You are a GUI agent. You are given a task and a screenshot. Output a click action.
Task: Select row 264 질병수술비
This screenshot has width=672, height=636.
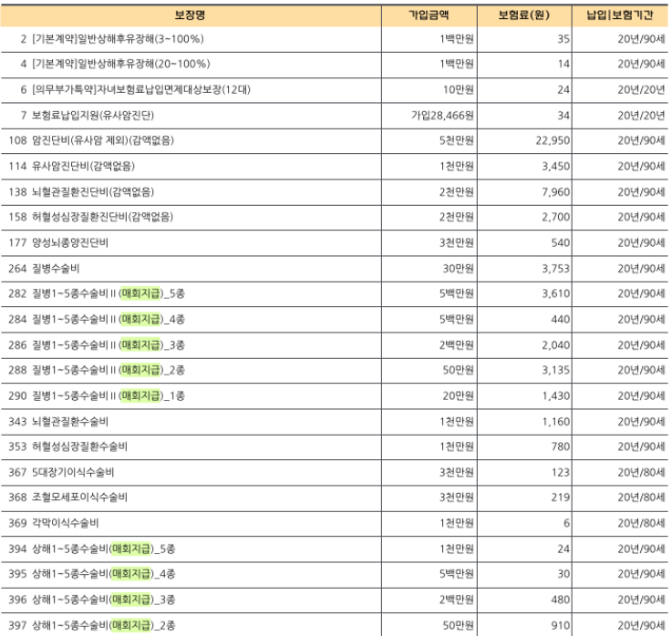(x=335, y=269)
